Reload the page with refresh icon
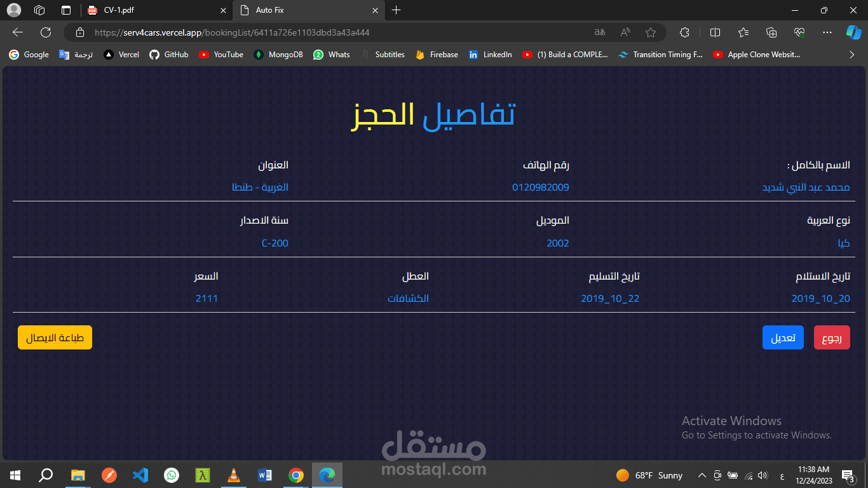Image resolution: width=868 pixels, height=488 pixels. click(x=46, y=32)
